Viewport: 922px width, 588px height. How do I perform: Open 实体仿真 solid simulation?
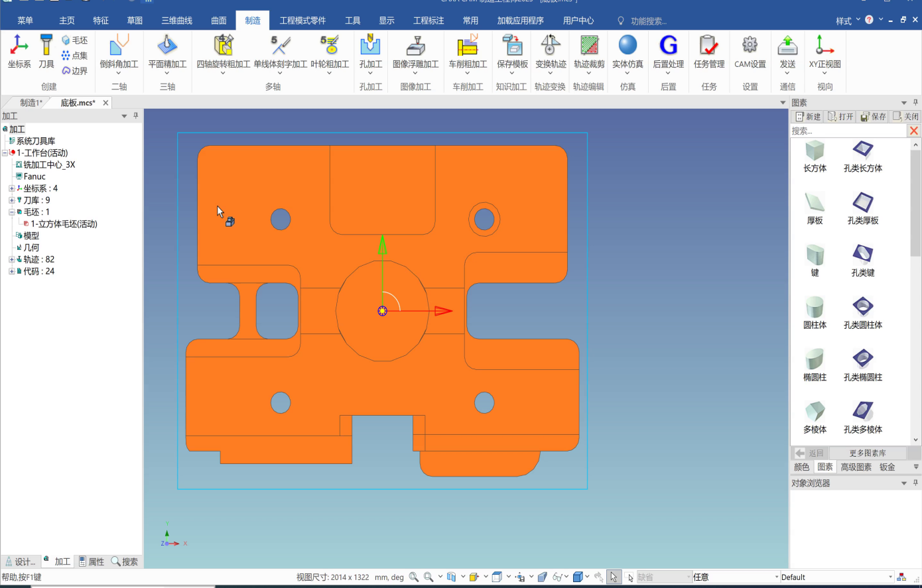point(627,52)
